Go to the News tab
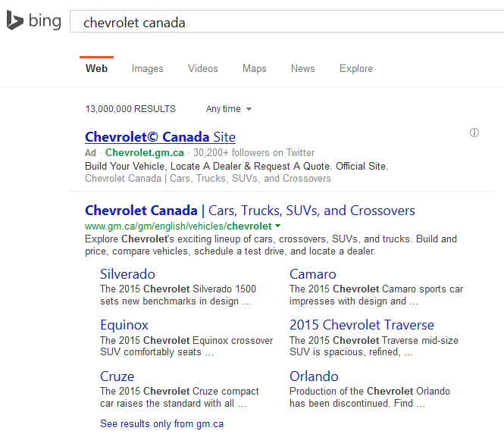 click(302, 69)
